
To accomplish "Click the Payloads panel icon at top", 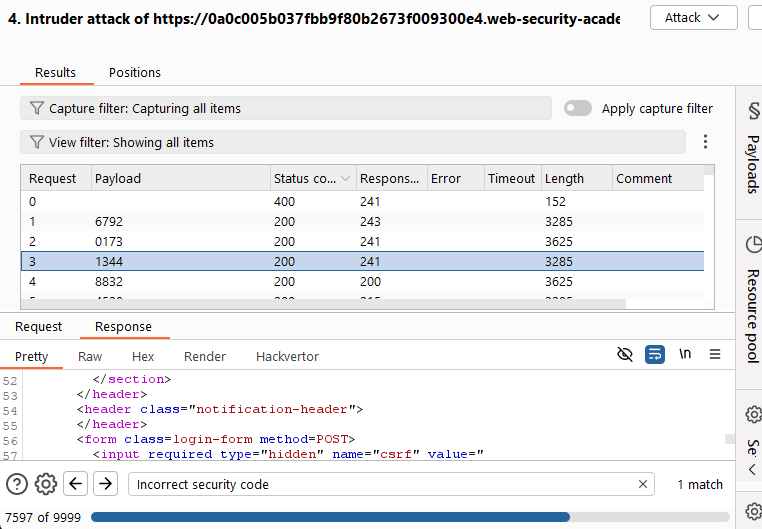I will [753, 111].
